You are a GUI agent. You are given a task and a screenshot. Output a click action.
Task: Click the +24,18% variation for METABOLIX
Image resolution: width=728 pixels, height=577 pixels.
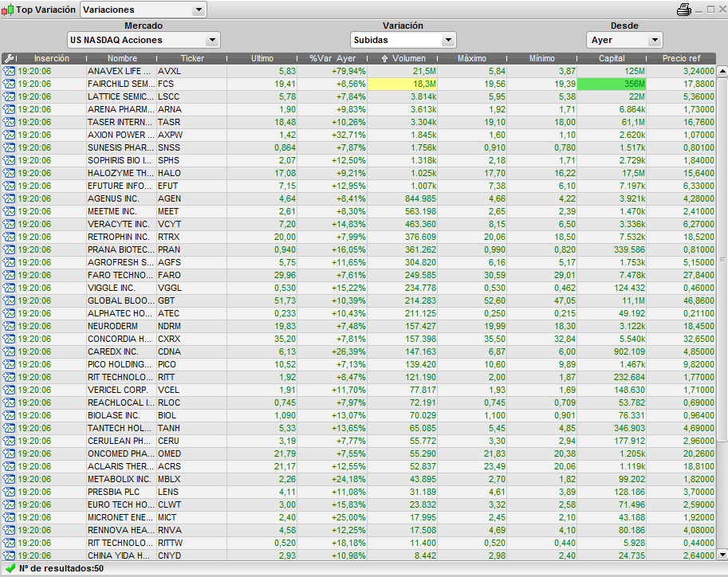[332, 479]
